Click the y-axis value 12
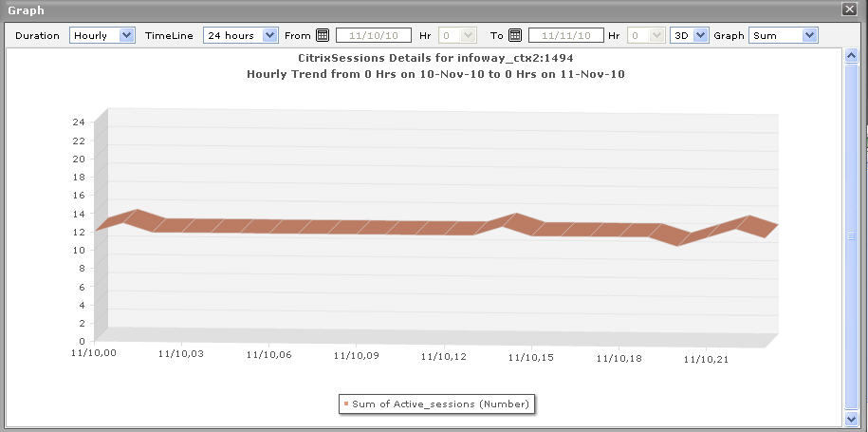Viewport: 868px width, 432px height. point(79,232)
